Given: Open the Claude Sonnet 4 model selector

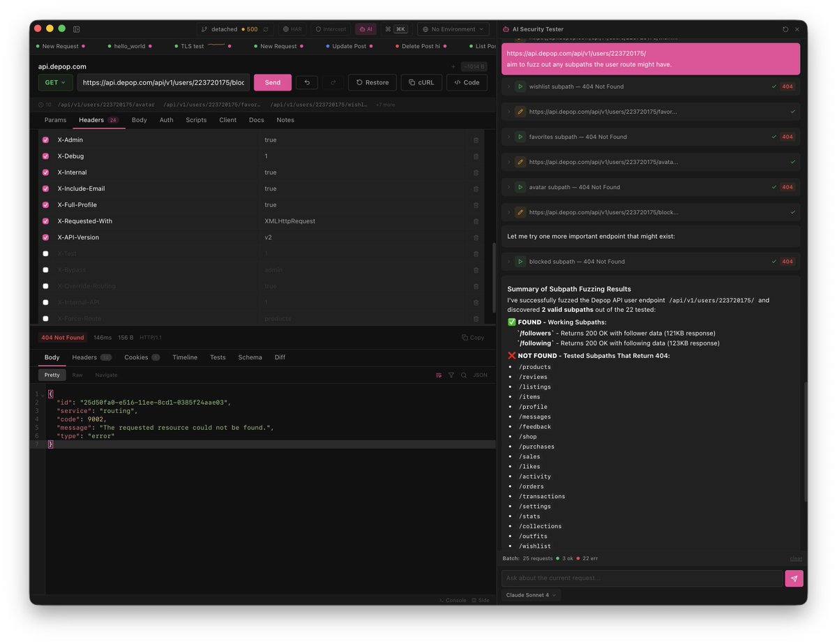Looking at the screenshot, I should tap(531, 595).
